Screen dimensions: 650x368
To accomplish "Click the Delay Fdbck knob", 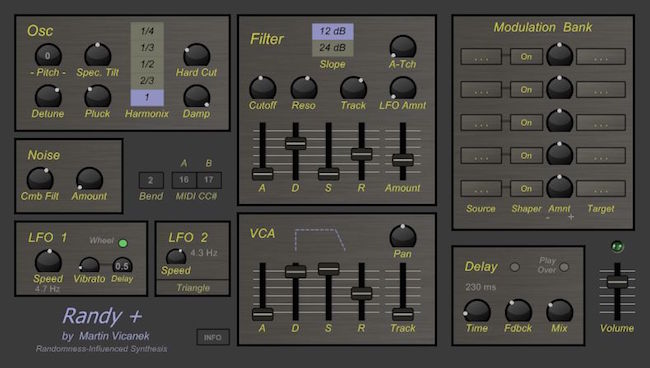I will pyautogui.click(x=518, y=311).
